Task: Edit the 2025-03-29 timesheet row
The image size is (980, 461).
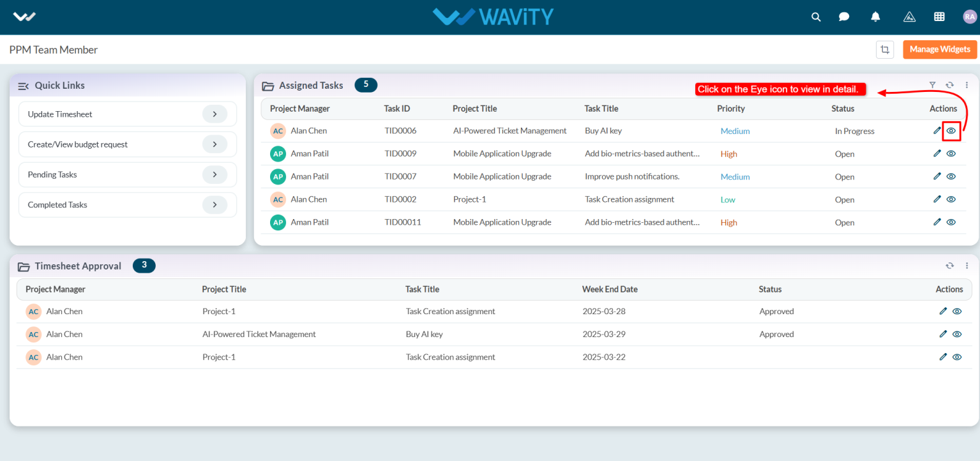Action: click(x=943, y=334)
